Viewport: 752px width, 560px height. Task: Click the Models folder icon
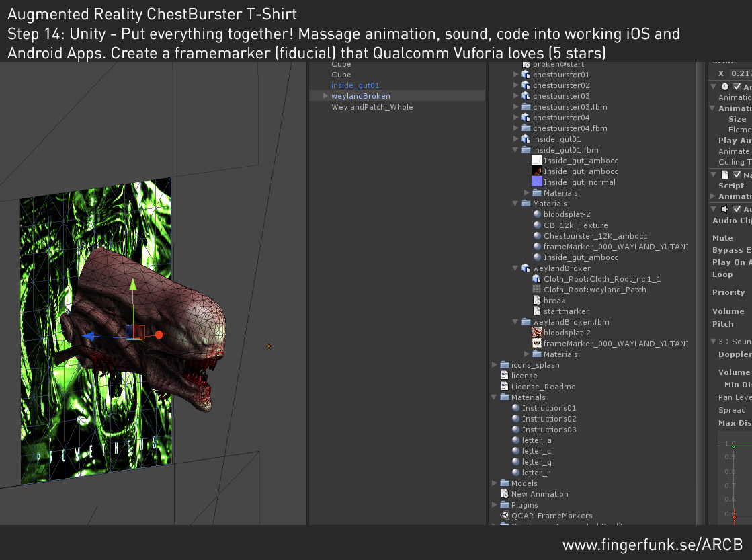point(505,483)
